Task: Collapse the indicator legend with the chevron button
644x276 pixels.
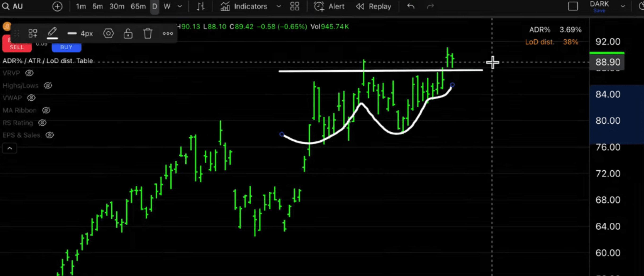Action: pos(9,148)
